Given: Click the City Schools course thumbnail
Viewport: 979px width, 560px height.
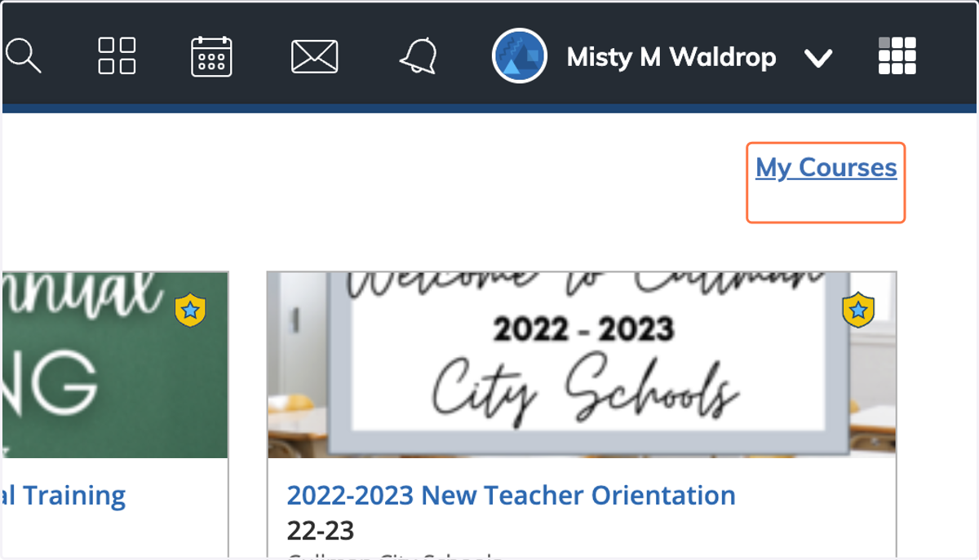Looking at the screenshot, I should pos(582,364).
